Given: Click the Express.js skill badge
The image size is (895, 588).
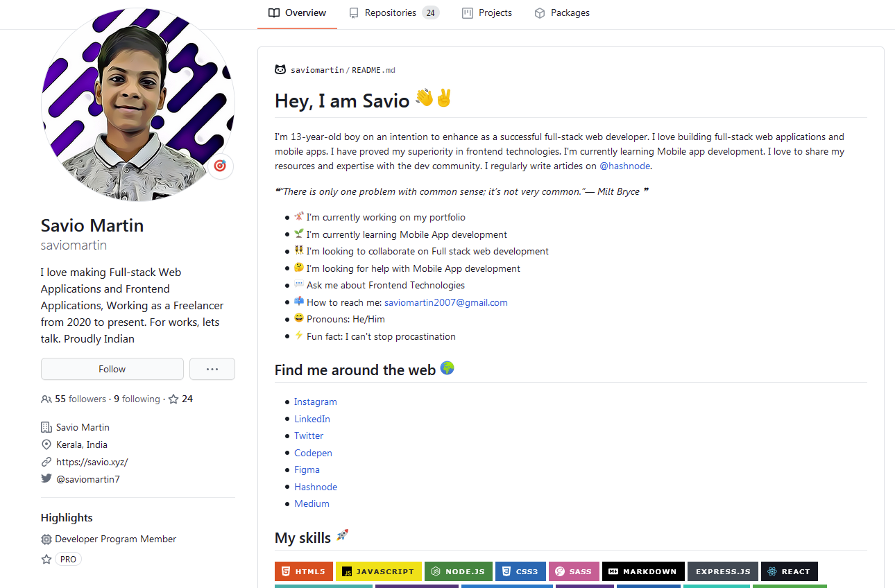Looking at the screenshot, I should pyautogui.click(x=723, y=571).
